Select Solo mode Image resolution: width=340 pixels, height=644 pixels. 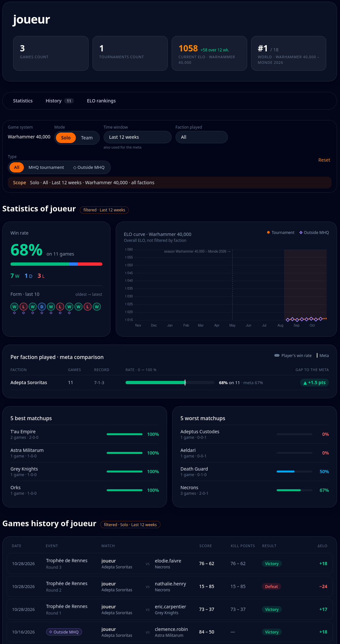(x=66, y=138)
